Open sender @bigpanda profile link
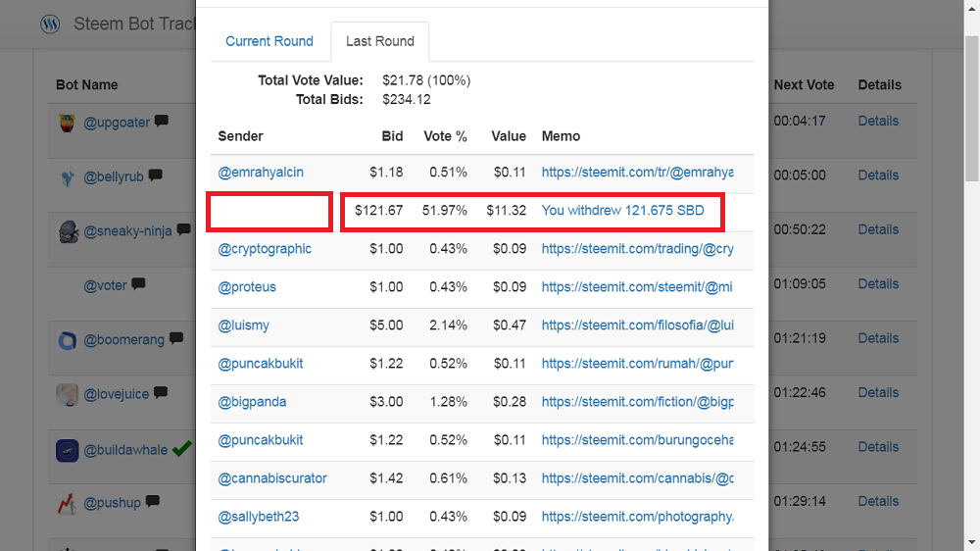The width and height of the screenshot is (980, 551). (x=252, y=402)
